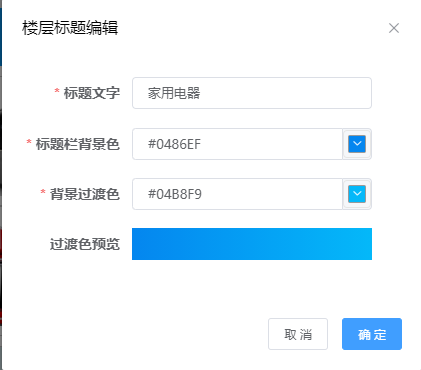Click the 过渡色预览 gradient bar
The height and width of the screenshot is (370, 421).
click(x=252, y=244)
